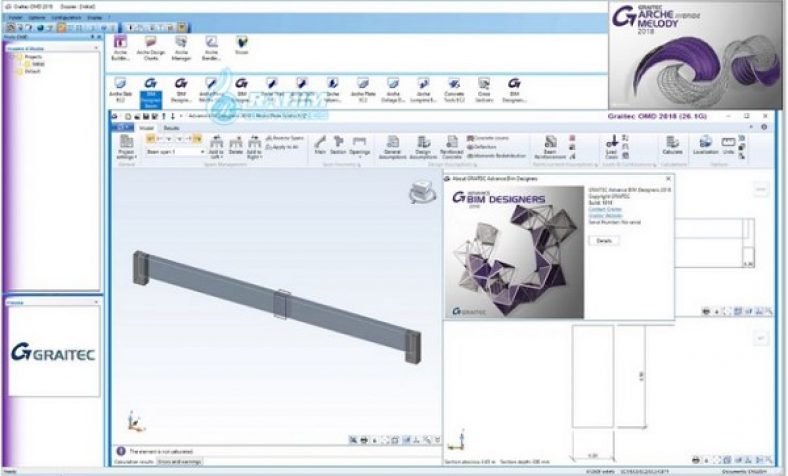Viewport: 788px width, 476px height.
Task: Click Add to Right span button
Action: (x=254, y=147)
